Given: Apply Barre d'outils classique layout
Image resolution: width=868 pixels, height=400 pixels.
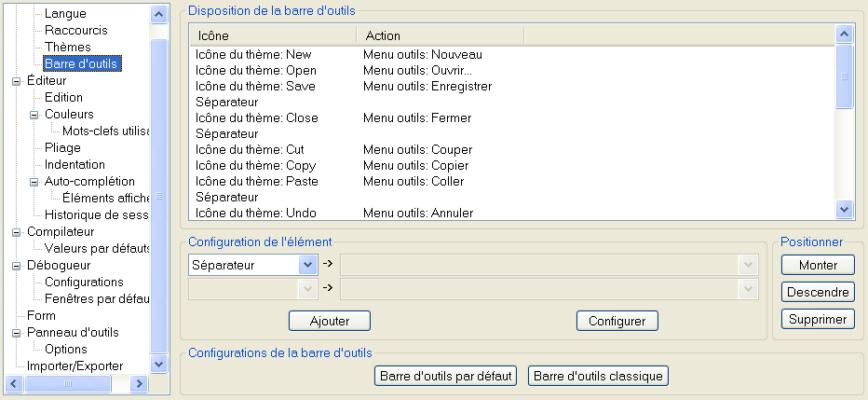Looking at the screenshot, I should point(599,376).
